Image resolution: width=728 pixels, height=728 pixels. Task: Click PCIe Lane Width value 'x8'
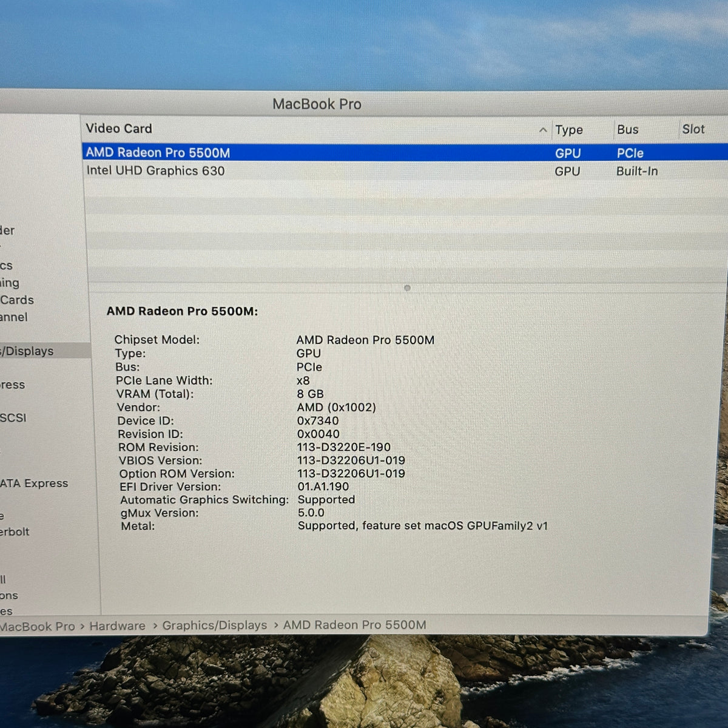point(303,380)
